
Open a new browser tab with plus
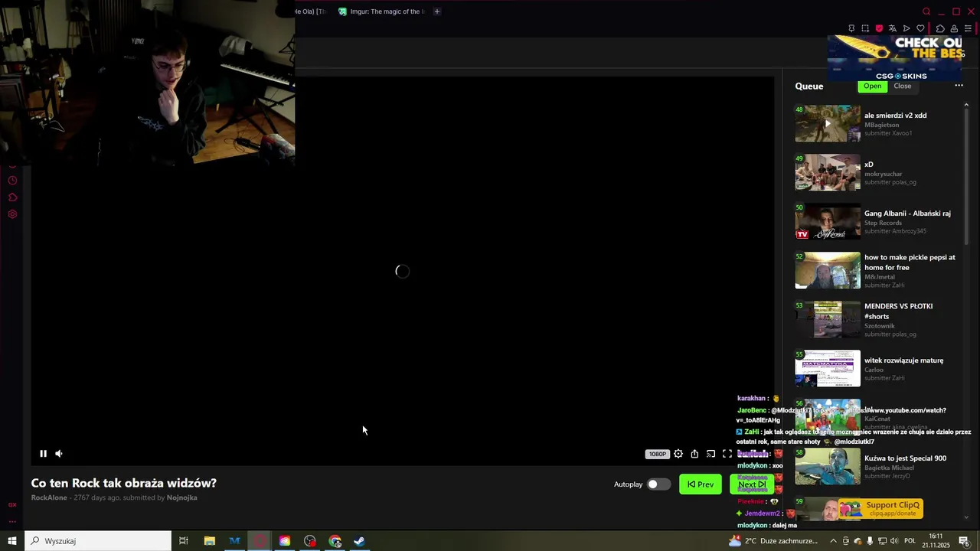437,11
